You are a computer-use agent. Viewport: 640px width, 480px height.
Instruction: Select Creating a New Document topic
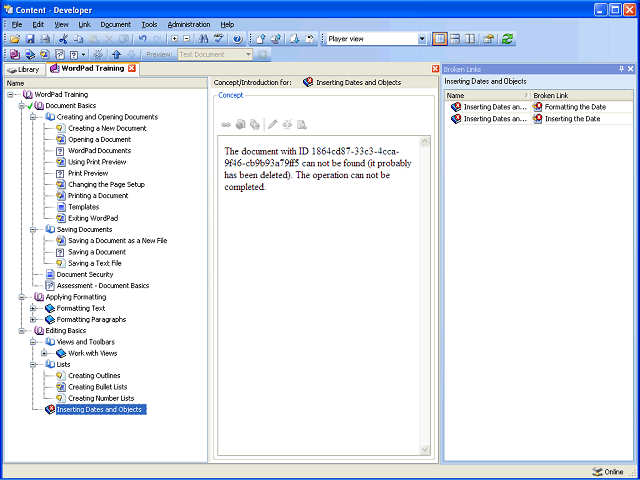(107, 129)
